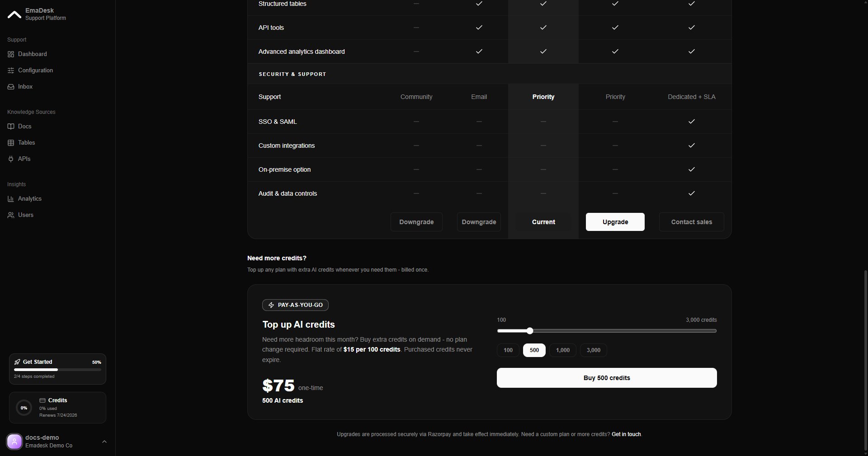Click the Tables grid icon
Screen dimensions: 868x456
pos(11,143)
